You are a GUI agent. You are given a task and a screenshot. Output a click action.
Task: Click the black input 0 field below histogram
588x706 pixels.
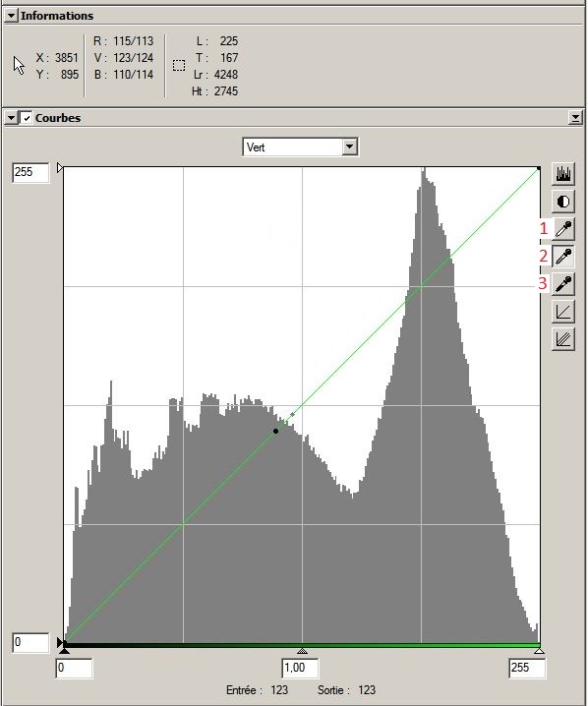coord(74,668)
